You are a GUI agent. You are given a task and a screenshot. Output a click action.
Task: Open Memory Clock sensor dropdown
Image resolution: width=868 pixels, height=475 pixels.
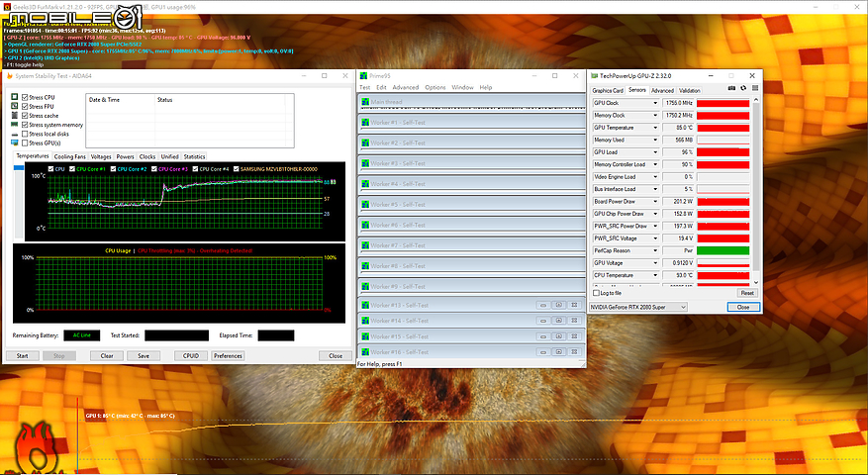(655, 115)
